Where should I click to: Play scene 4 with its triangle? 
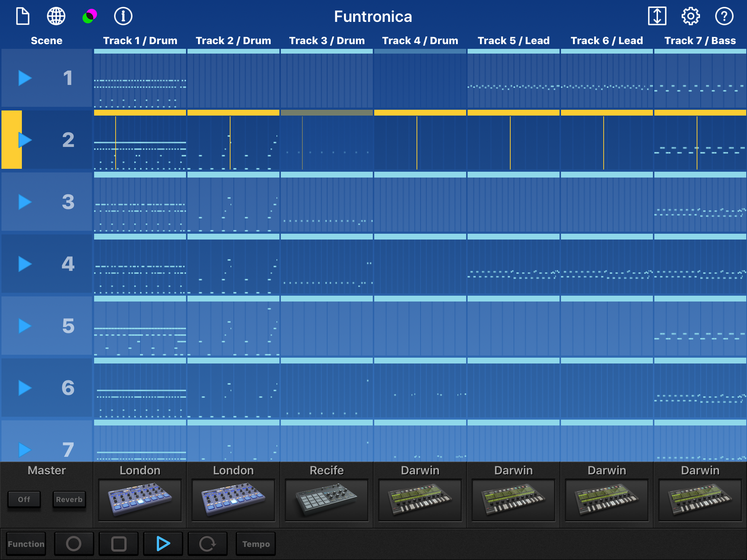pyautogui.click(x=25, y=264)
